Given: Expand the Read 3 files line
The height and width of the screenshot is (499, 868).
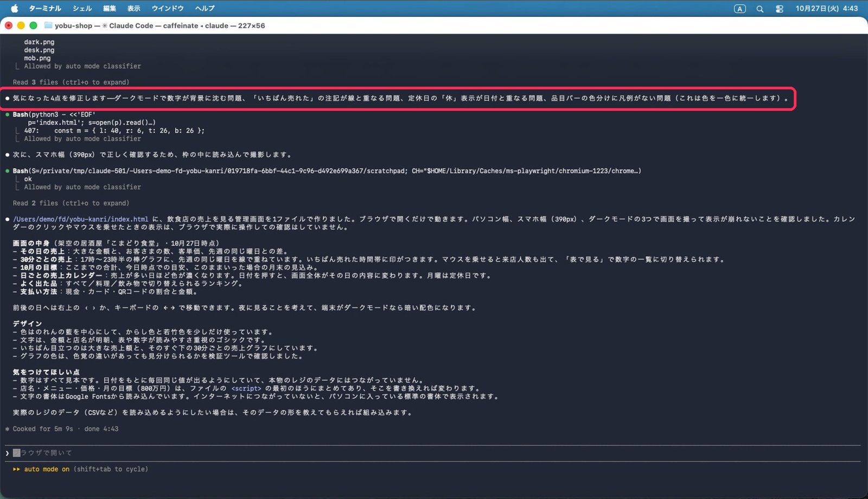Looking at the screenshot, I should (x=71, y=82).
